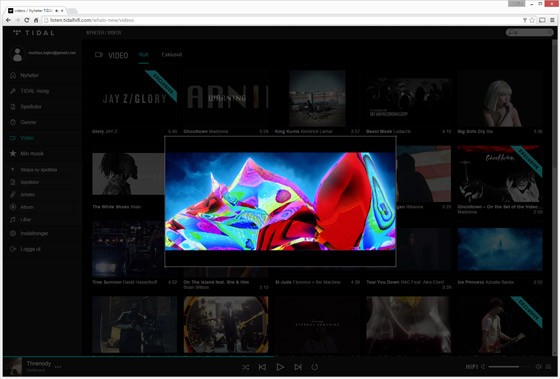Open TIDAL rising in the sidebar
Image resolution: width=560 pixels, height=379 pixels.
point(35,91)
